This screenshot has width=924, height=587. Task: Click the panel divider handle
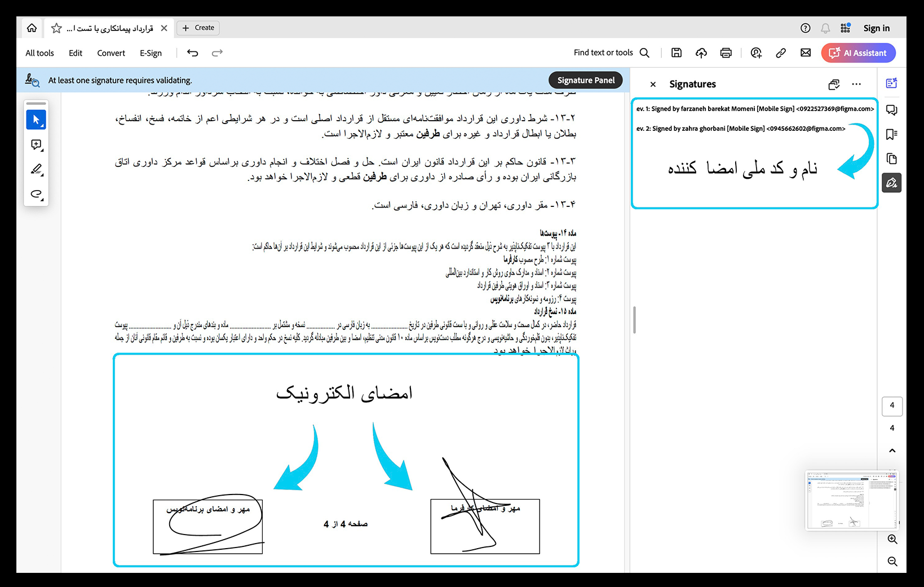pos(634,320)
